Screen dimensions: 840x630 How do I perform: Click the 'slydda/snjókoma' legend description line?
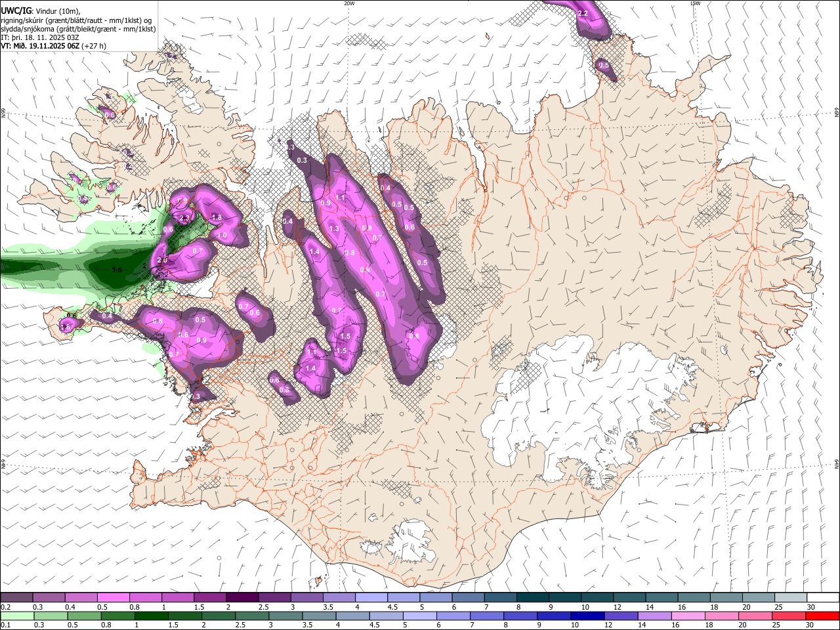pyautogui.click(x=78, y=29)
